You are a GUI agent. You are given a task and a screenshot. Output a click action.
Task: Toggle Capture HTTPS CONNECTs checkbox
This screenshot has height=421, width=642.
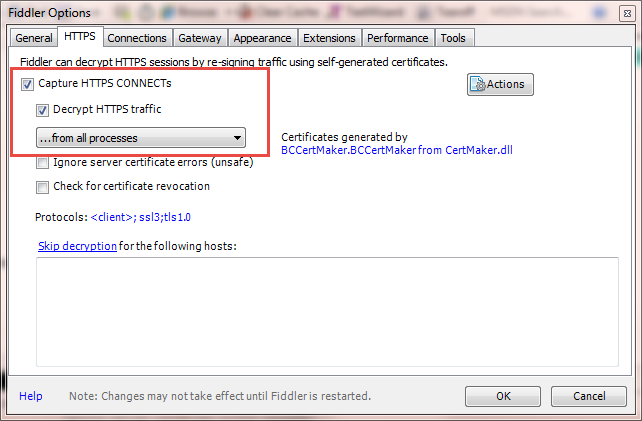27,84
